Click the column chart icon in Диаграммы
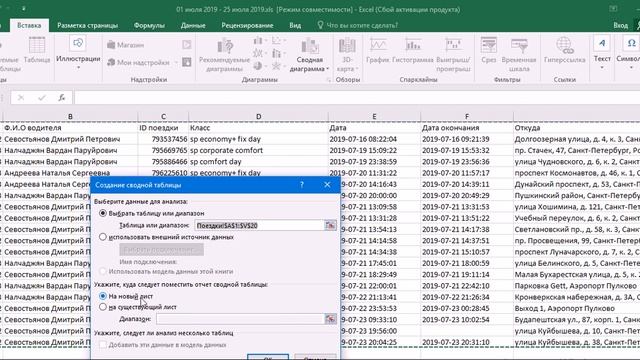This screenshot has height=360, width=640. click(x=258, y=40)
